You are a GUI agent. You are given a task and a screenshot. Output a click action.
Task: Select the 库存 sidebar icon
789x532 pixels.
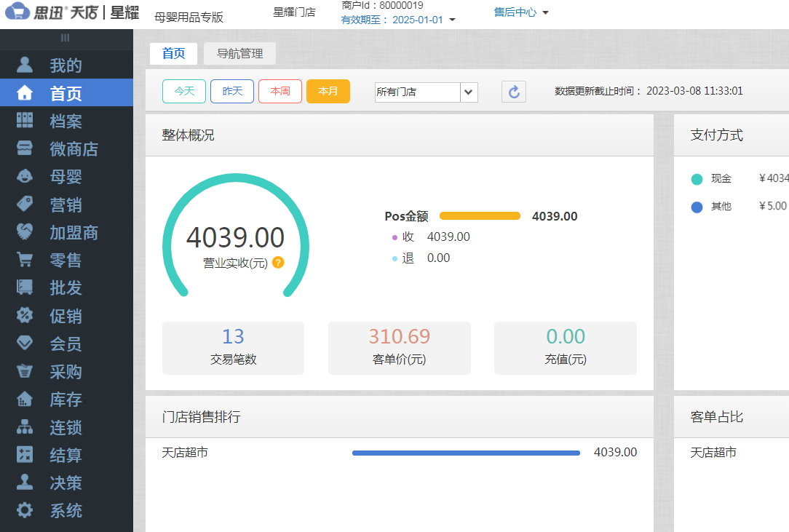point(66,400)
